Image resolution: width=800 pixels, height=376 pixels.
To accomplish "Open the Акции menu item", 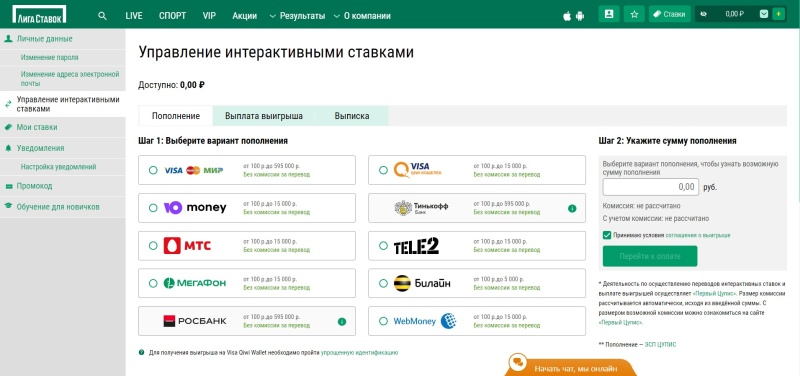I will [x=244, y=16].
